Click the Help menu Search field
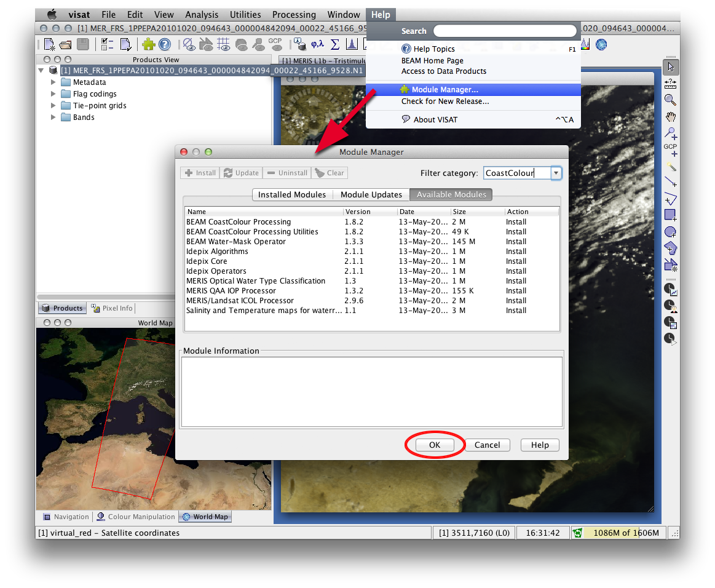 pos(505,31)
